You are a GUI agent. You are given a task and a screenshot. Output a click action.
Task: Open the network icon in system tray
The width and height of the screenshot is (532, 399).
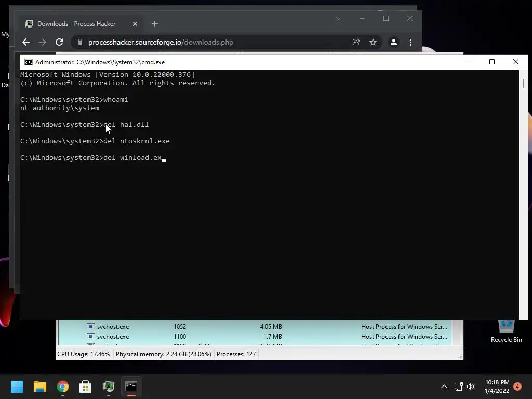(x=458, y=387)
